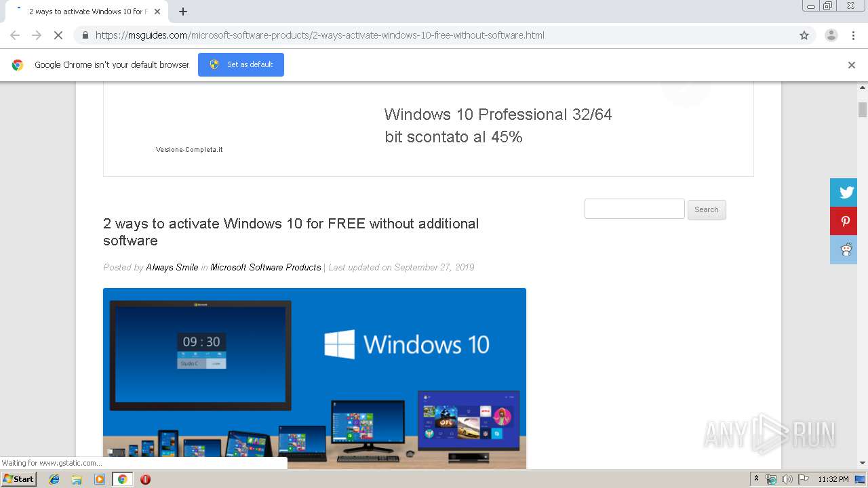
Task: Click the network tray icon
Action: (x=771, y=479)
